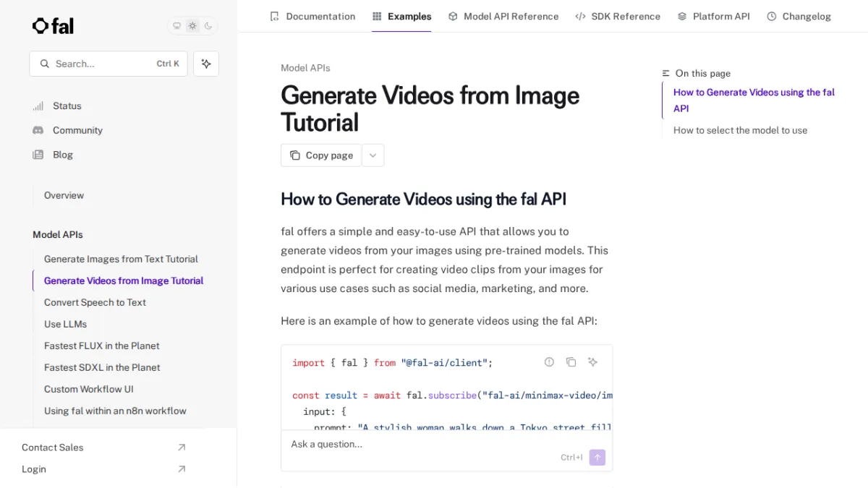Click the purple send arrow button
Screen dimensions: 868x488
pyautogui.click(x=597, y=457)
